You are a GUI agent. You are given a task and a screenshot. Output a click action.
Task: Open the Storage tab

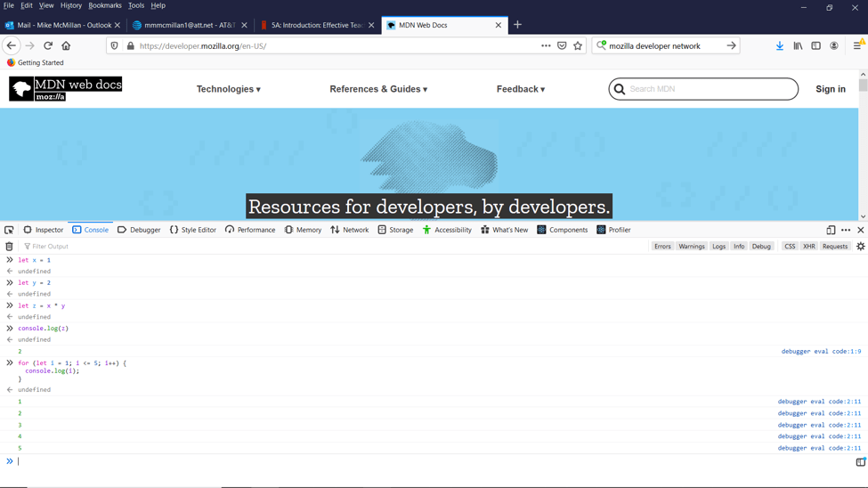click(x=395, y=230)
